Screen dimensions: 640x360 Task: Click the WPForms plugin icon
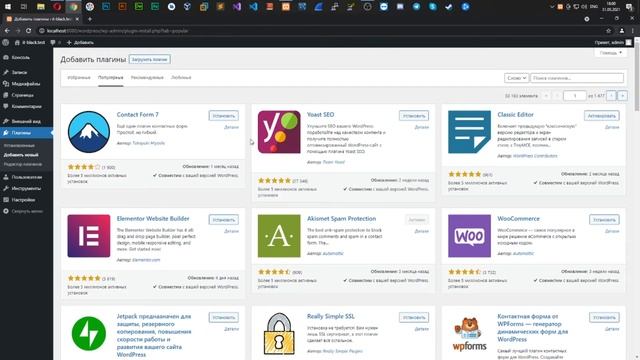click(469, 333)
